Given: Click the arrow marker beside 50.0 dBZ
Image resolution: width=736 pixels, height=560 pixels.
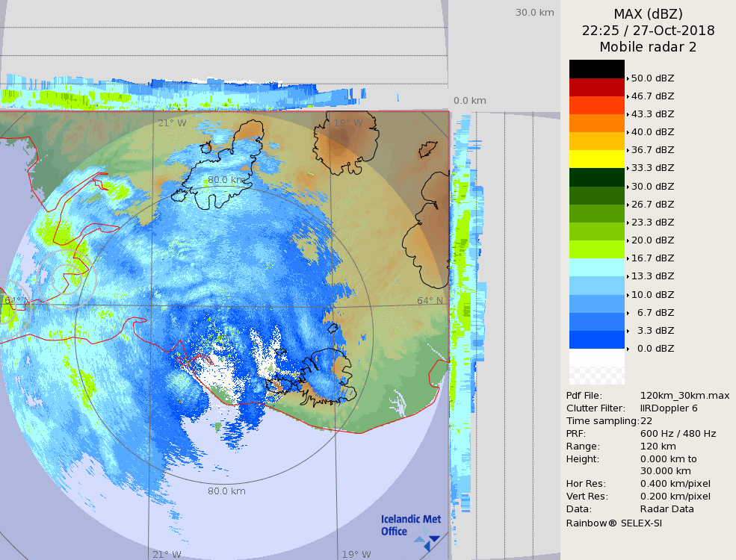Looking at the screenshot, I should coord(628,78).
